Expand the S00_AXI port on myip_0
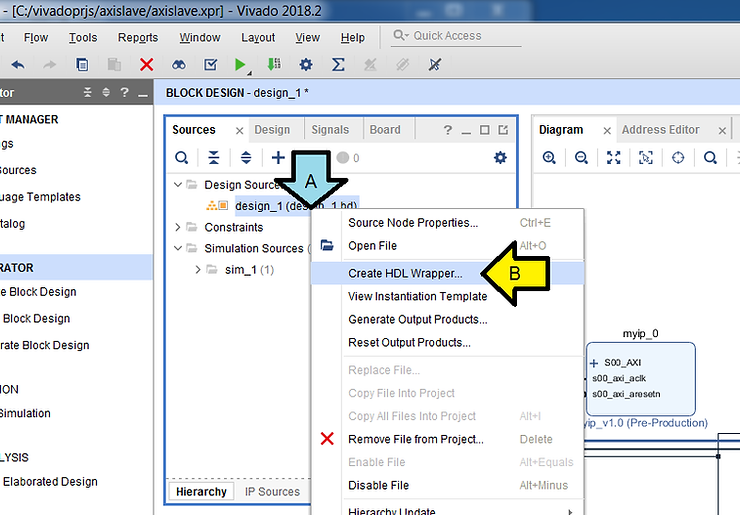Viewport: 740px width, 515px height. (x=594, y=363)
